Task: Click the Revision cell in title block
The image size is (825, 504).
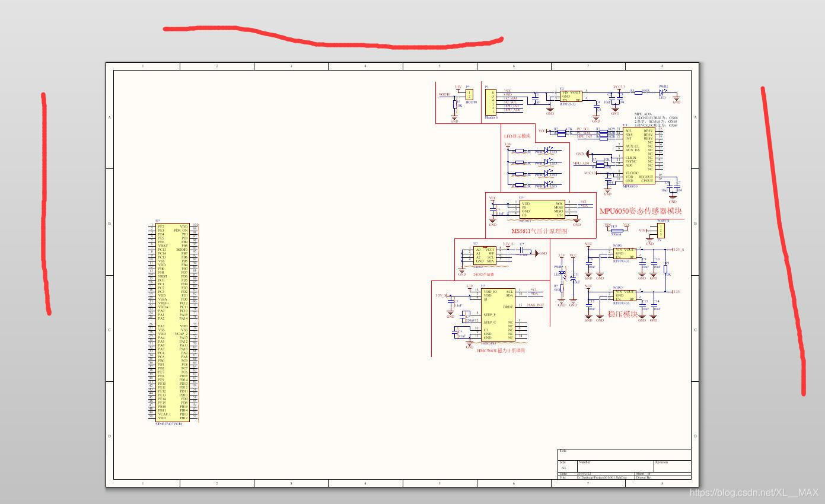Action: 672,465
